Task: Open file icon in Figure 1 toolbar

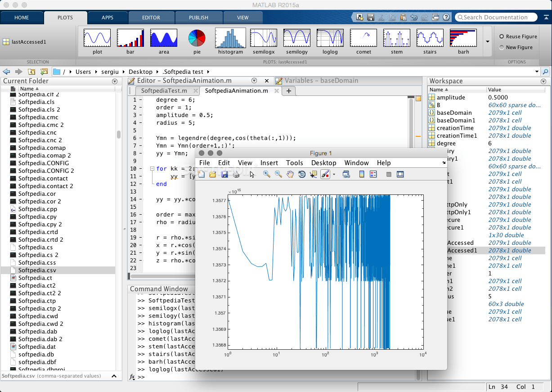Action: click(213, 174)
